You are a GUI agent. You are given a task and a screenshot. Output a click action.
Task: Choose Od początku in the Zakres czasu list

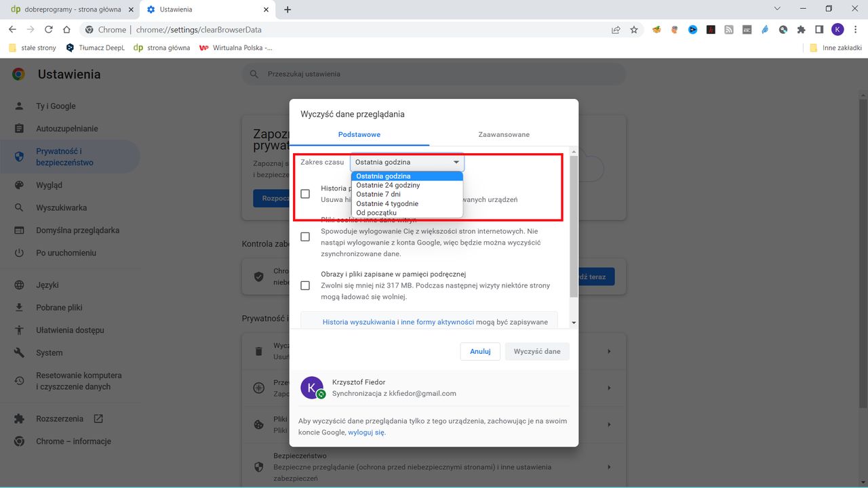tap(376, 212)
